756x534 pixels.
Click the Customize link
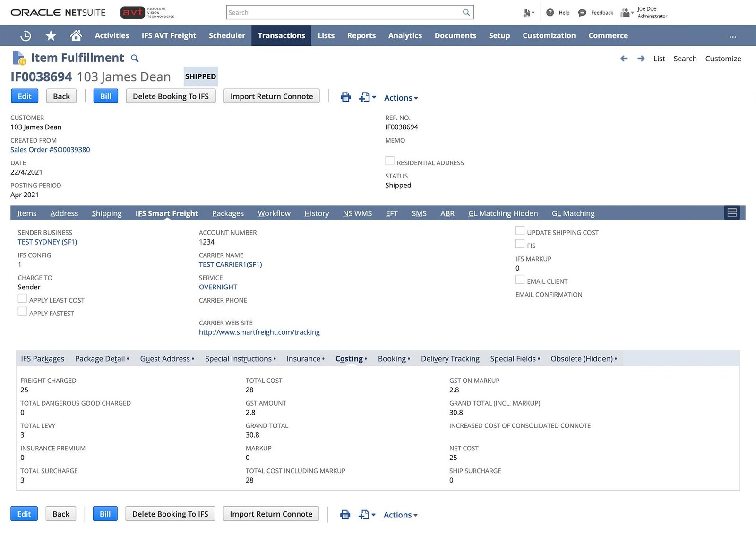coord(723,59)
